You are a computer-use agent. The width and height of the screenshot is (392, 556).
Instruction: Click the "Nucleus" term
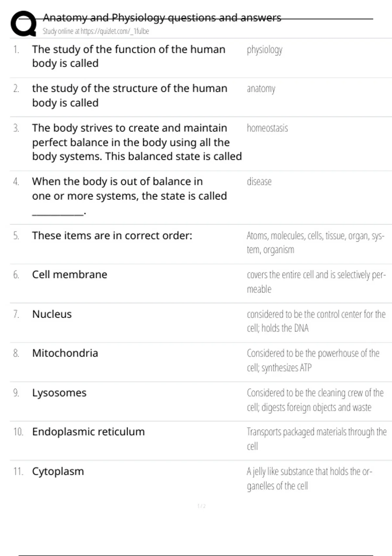tap(52, 314)
